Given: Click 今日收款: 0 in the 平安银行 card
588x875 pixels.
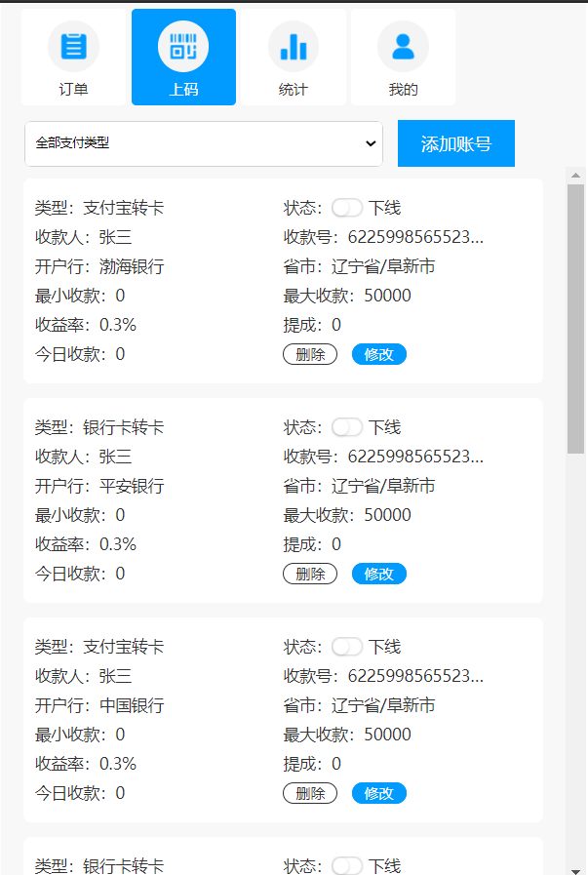Looking at the screenshot, I should (x=80, y=574).
